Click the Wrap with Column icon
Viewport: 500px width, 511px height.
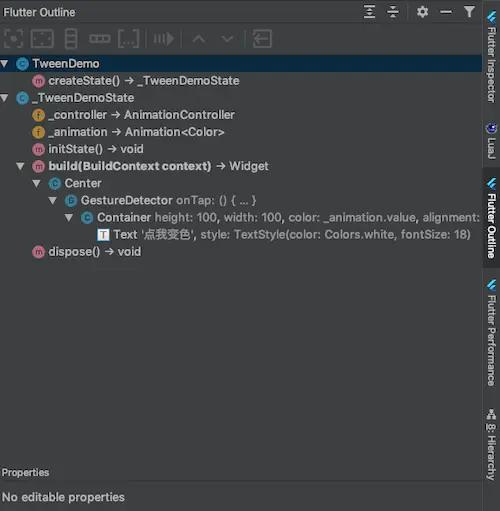pos(71,39)
